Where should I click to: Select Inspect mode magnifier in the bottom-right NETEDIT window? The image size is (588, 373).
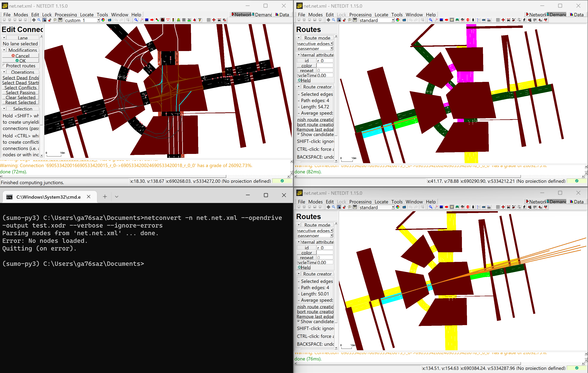(x=430, y=207)
